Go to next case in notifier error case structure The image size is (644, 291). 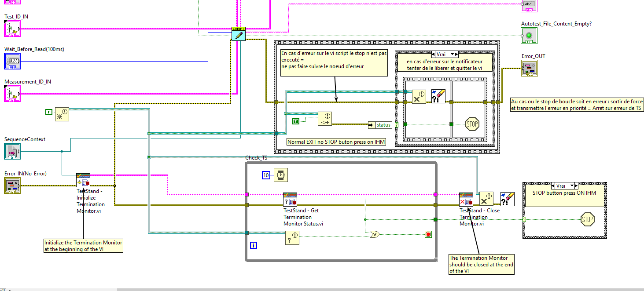[x=456, y=55]
